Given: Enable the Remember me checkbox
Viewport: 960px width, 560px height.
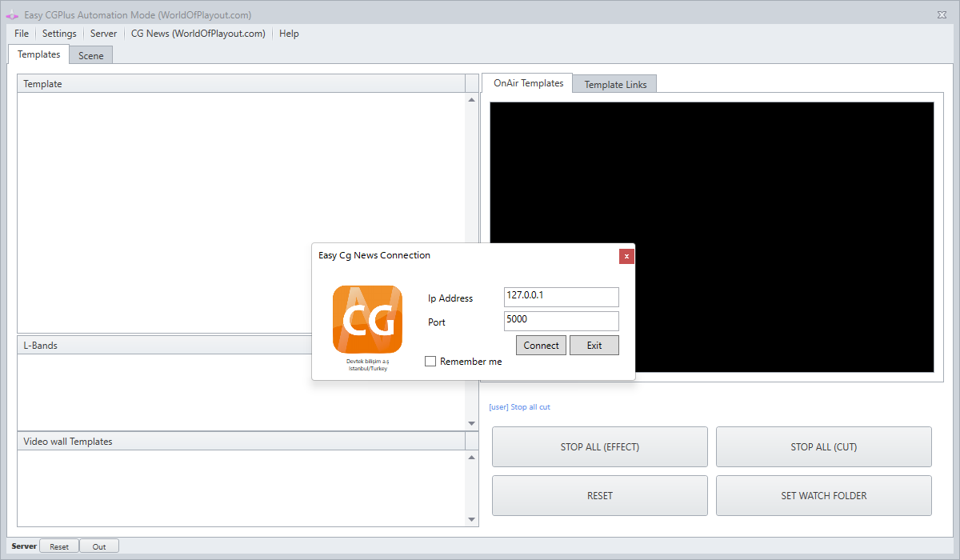Looking at the screenshot, I should (430, 362).
